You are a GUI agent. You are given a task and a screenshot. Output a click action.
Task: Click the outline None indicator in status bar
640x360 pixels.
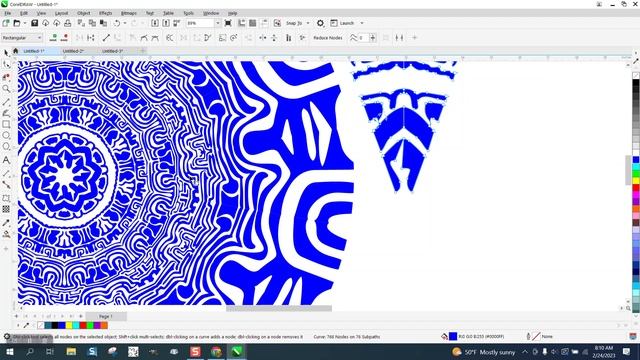536,336
